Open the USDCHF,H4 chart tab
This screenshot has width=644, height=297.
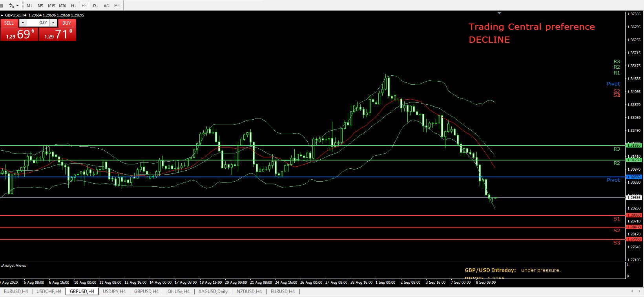(x=49, y=292)
